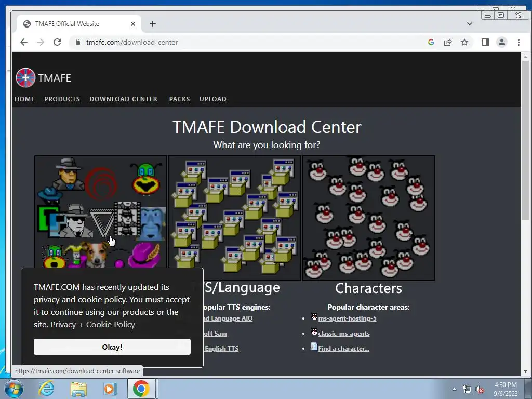Open the PACKS nav item

[179, 99]
